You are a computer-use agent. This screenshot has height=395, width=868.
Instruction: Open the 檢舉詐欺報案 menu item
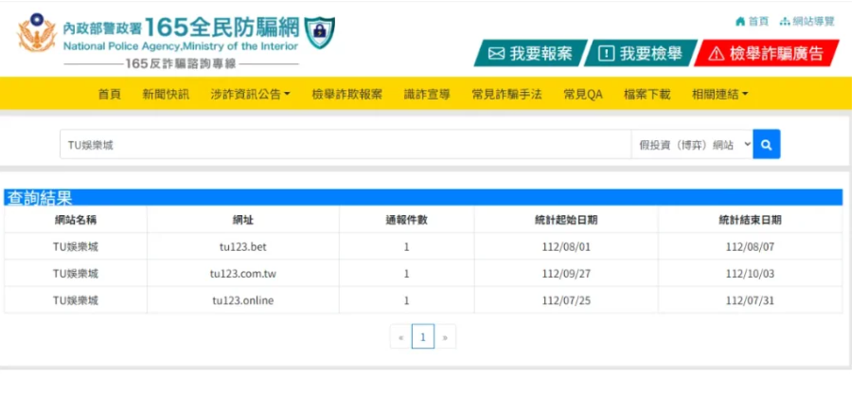tap(346, 95)
